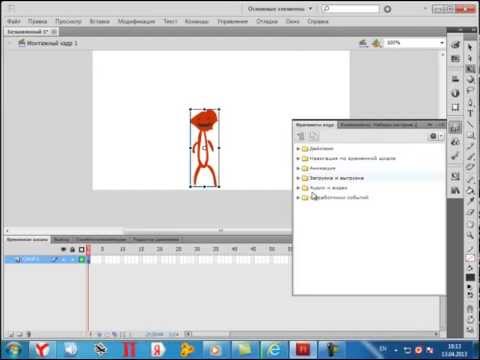The image size is (480, 360).
Task: Click frame 20 on the timeline ruler
Action: click(160, 249)
